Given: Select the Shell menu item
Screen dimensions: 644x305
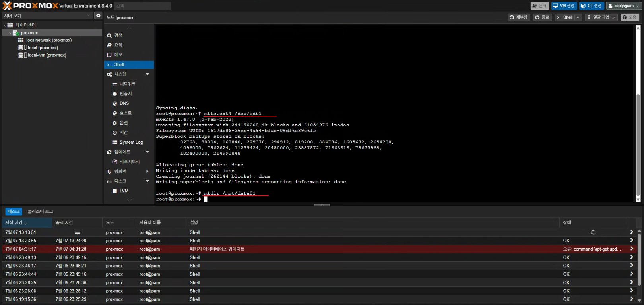Looking at the screenshot, I should click(129, 64).
